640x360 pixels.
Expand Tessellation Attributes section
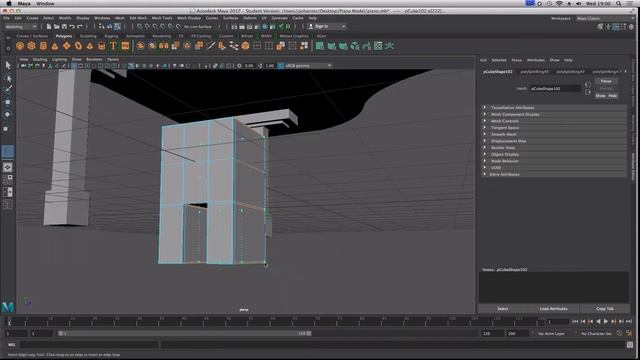click(554, 108)
